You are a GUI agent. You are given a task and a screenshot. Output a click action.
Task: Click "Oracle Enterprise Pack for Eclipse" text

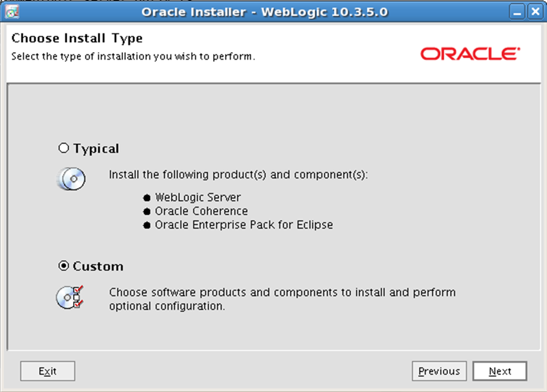tap(244, 225)
